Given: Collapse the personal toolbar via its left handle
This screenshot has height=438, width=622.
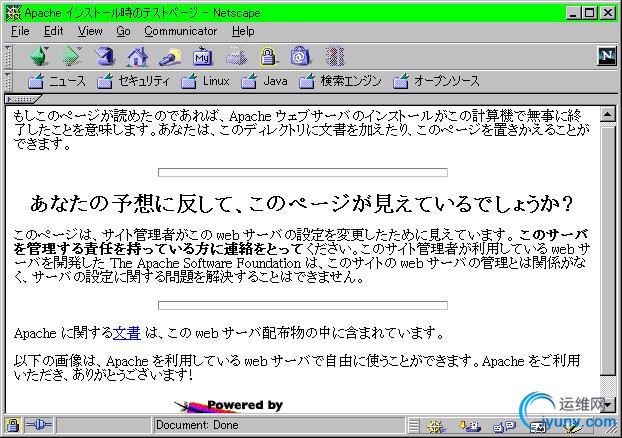Looking at the screenshot, I should [7, 81].
